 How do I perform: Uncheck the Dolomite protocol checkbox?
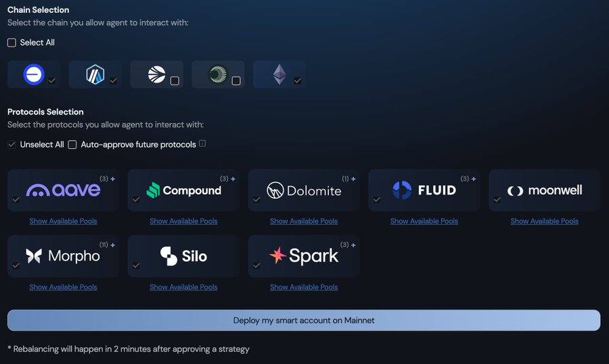(256, 200)
